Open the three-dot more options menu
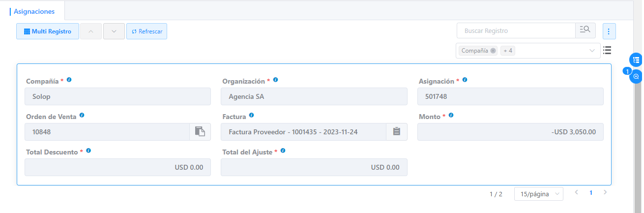 click(609, 31)
